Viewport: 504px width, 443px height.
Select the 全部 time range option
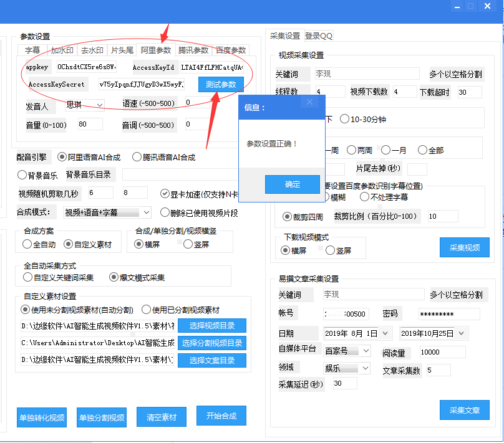(431, 150)
